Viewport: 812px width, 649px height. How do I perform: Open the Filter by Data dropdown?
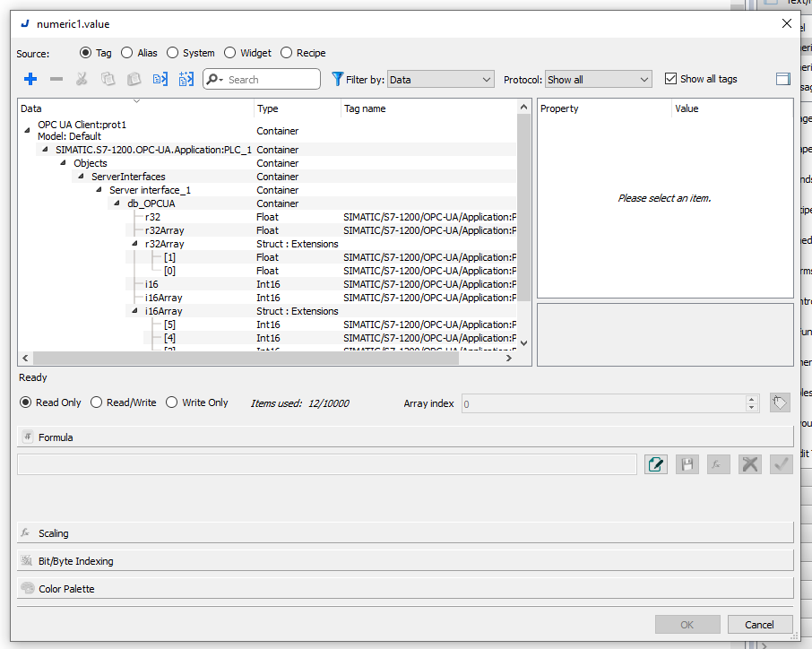(x=441, y=79)
